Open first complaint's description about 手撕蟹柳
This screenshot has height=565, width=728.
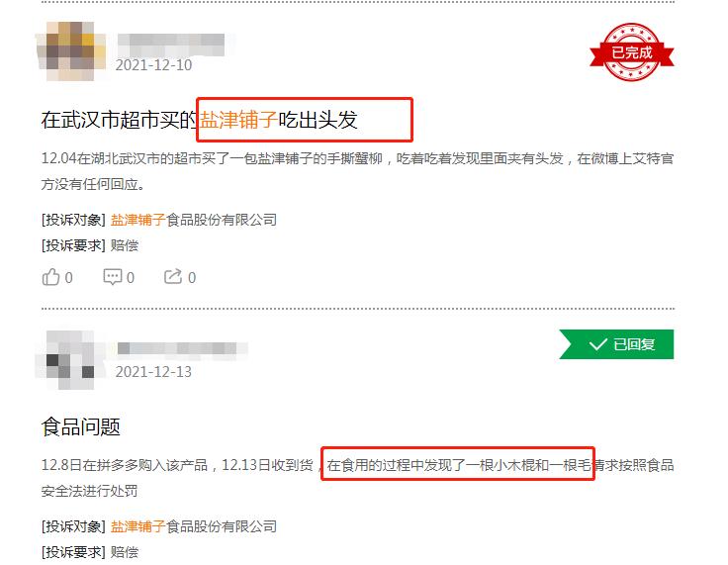(357, 171)
